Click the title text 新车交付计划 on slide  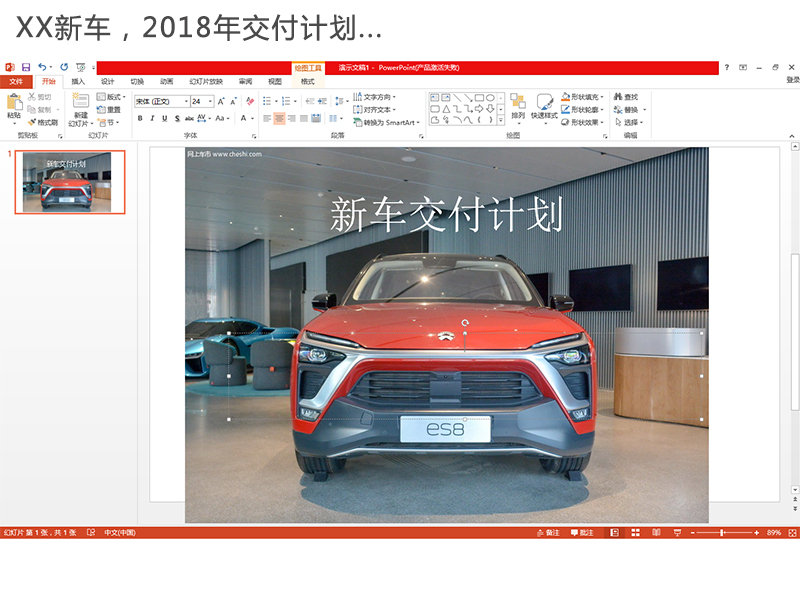tap(447, 214)
